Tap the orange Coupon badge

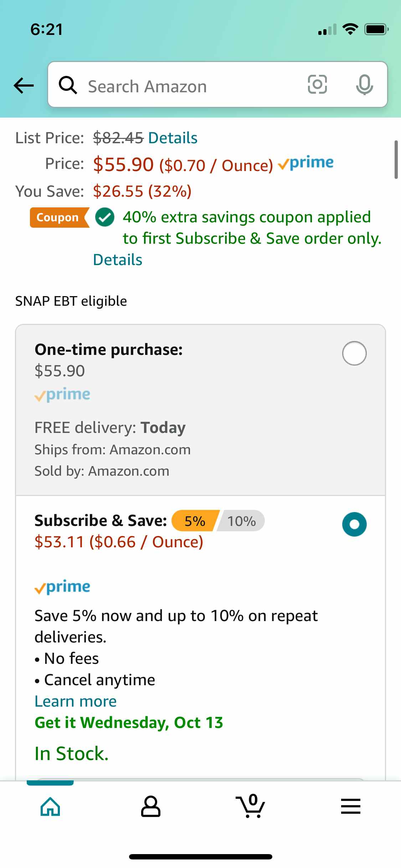pos(59,217)
